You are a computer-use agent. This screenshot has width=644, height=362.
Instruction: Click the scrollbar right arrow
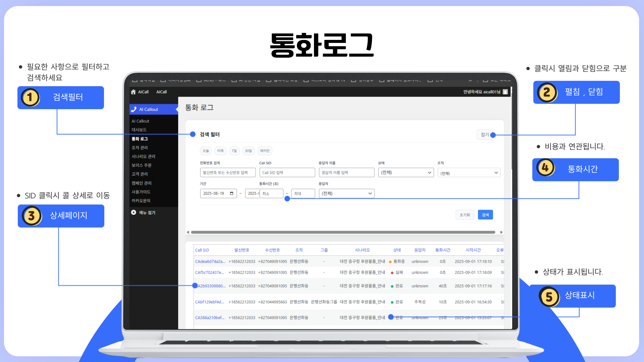(x=501, y=232)
